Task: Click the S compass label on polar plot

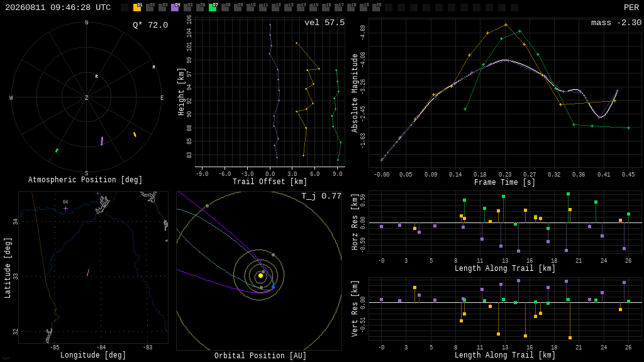Action: 86,173
